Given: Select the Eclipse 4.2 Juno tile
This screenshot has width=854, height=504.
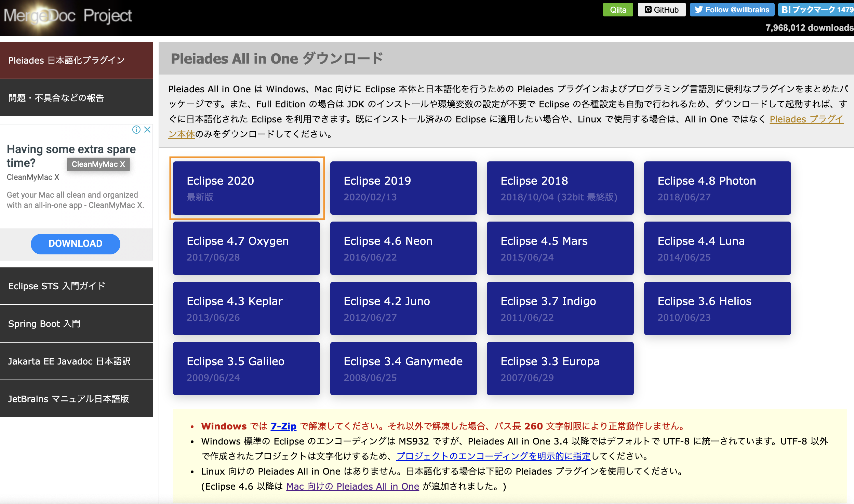Looking at the screenshot, I should click(403, 308).
